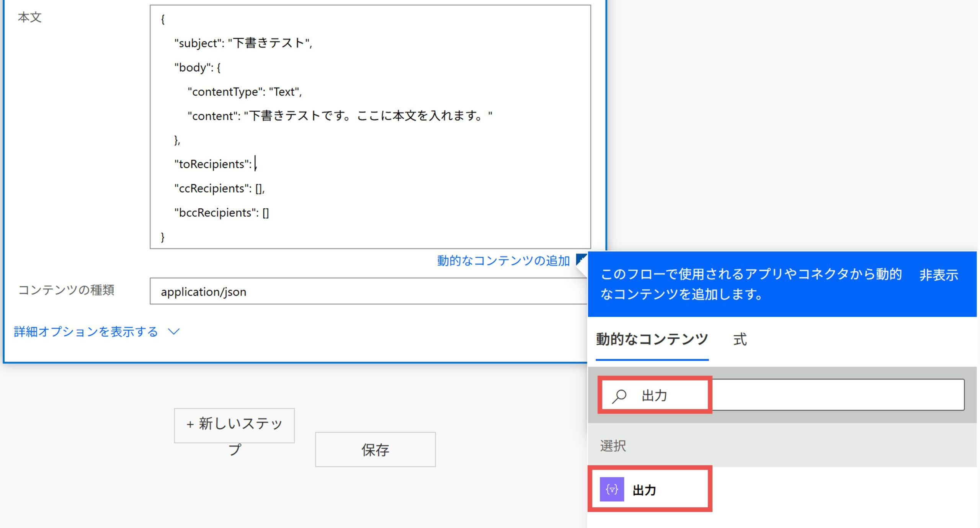
Task: Click the "bccRecipients": [] line
Action: click(x=222, y=213)
